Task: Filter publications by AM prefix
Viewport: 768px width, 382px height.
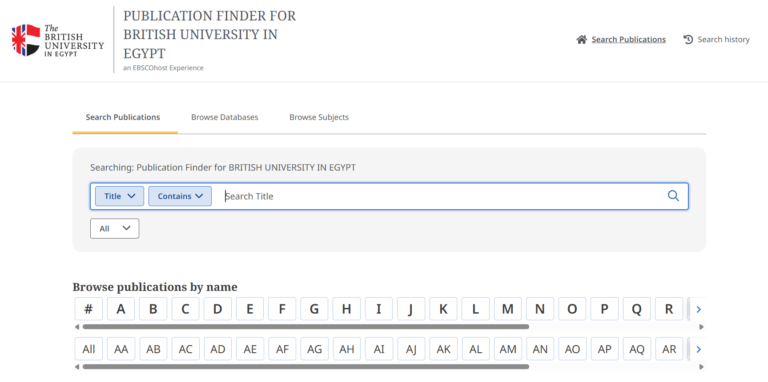Action: (x=508, y=349)
